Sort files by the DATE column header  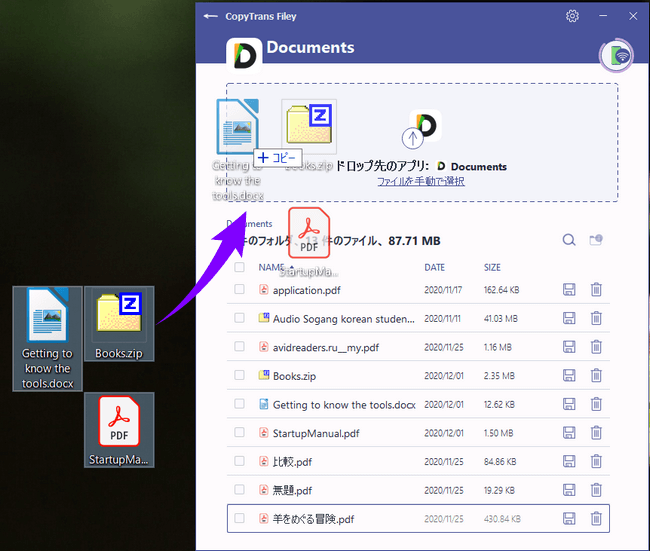(434, 267)
